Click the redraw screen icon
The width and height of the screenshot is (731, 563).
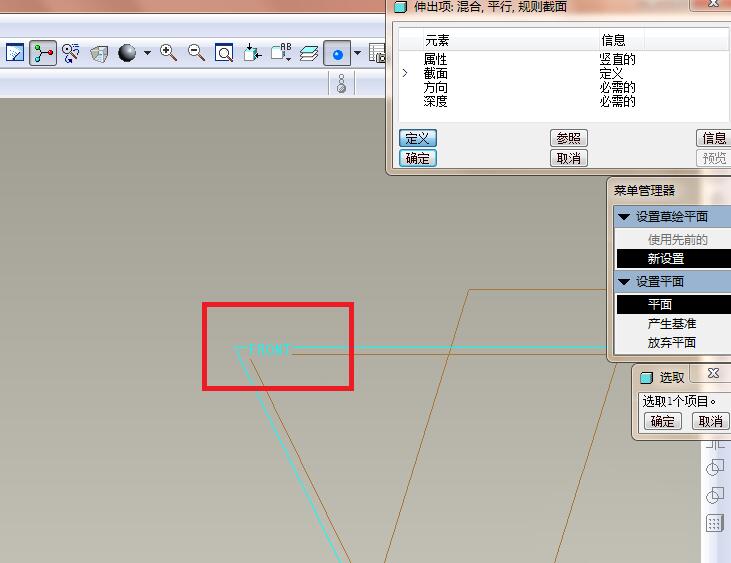[x=15, y=53]
